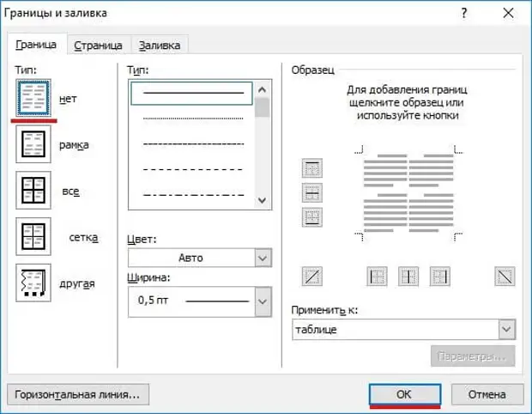
Task: Click the 'Горизонтальная линия...' button
Action: tap(78, 394)
